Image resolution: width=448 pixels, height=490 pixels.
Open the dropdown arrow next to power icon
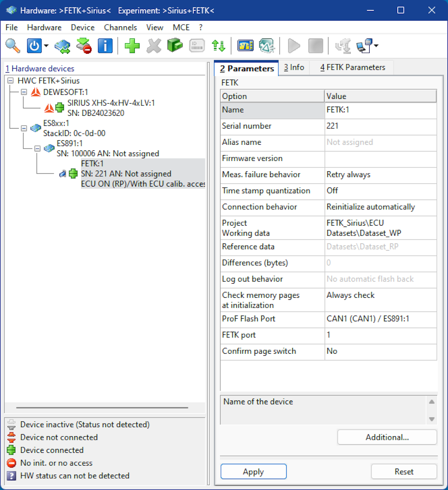(x=46, y=45)
